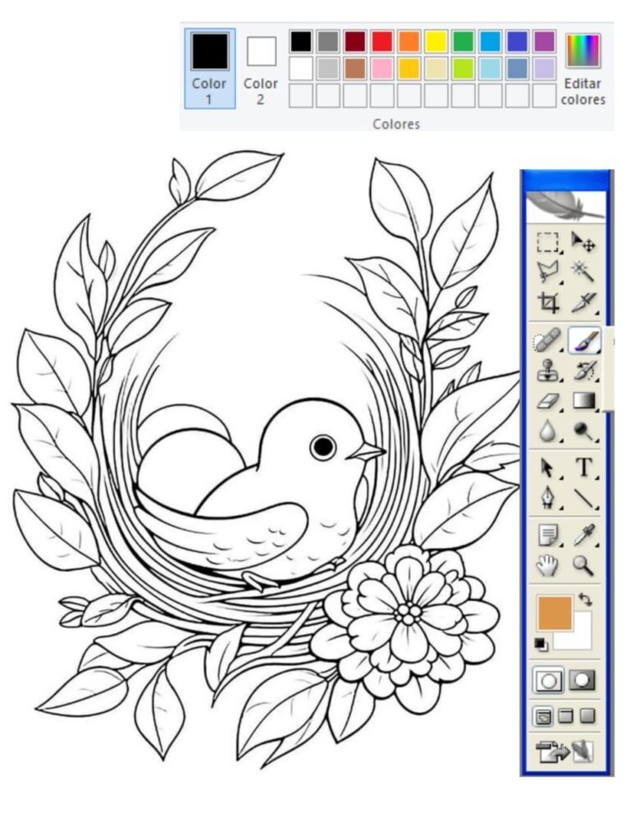630x840 pixels.
Task: Pick the pale turquoise palette swatch
Action: click(x=491, y=69)
